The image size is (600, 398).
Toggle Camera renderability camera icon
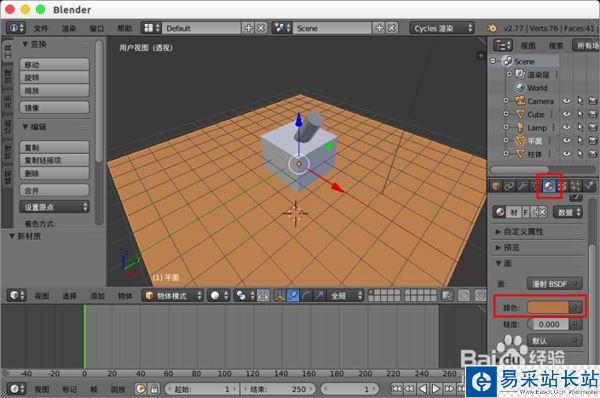[593, 101]
